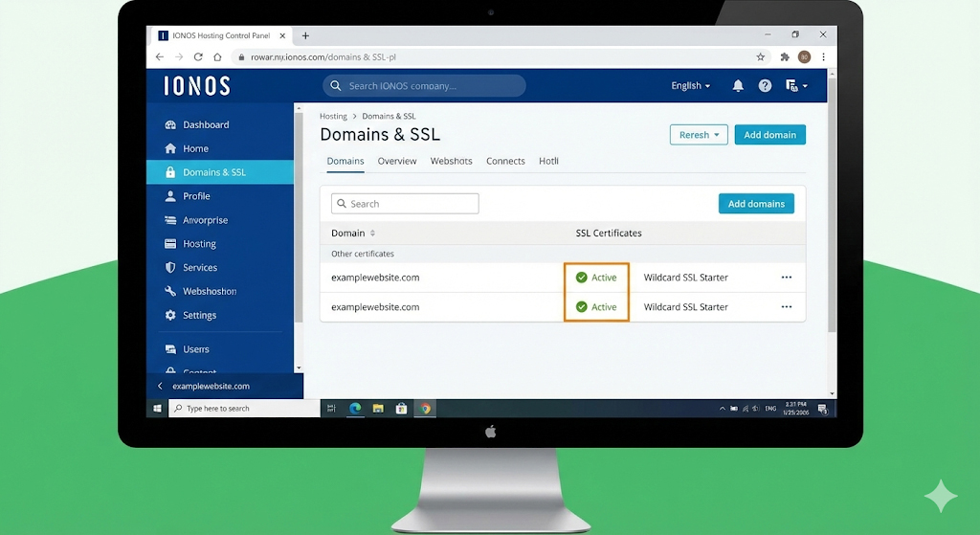Click the Hosting breadcrumb link
This screenshot has width=980, height=535.
(x=333, y=116)
